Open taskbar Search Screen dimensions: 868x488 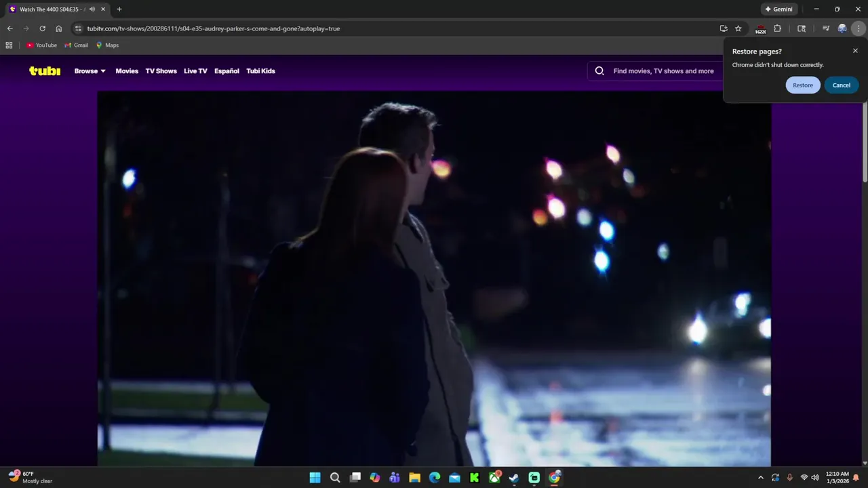(335, 478)
